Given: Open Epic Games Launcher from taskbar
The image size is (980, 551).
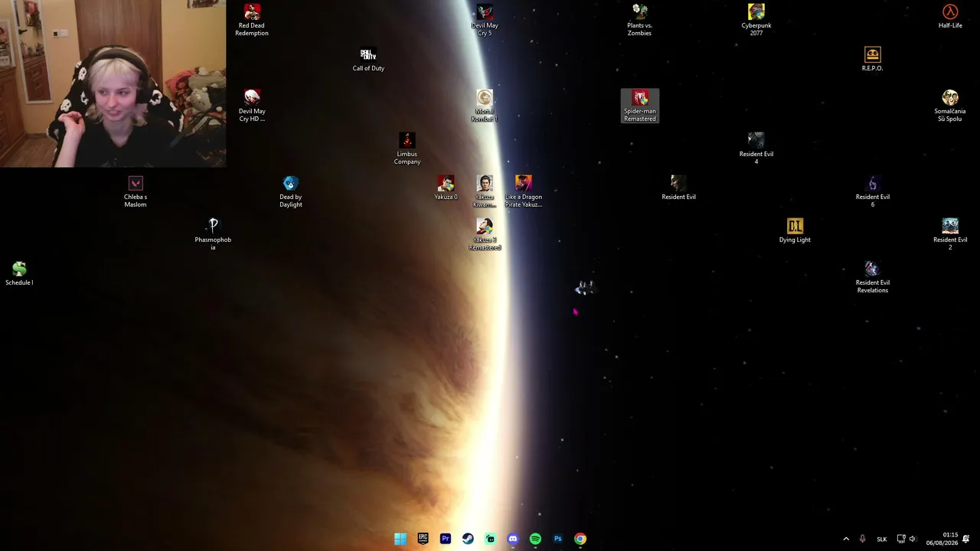Looking at the screenshot, I should point(423,539).
